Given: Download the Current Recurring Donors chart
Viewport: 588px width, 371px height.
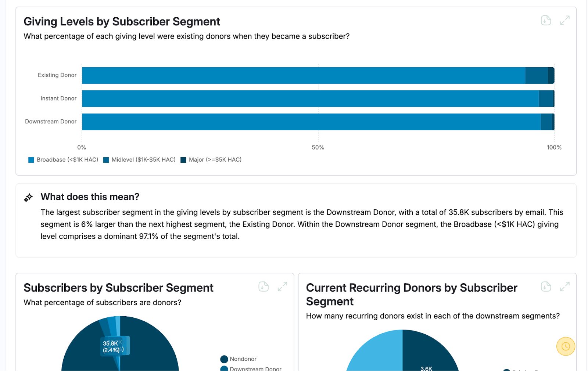Looking at the screenshot, I should [x=546, y=287].
